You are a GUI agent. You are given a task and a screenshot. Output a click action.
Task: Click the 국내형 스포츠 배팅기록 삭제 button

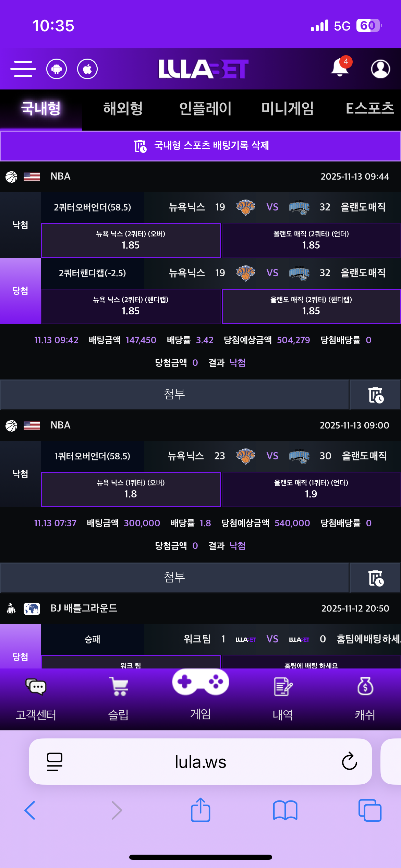point(200,146)
